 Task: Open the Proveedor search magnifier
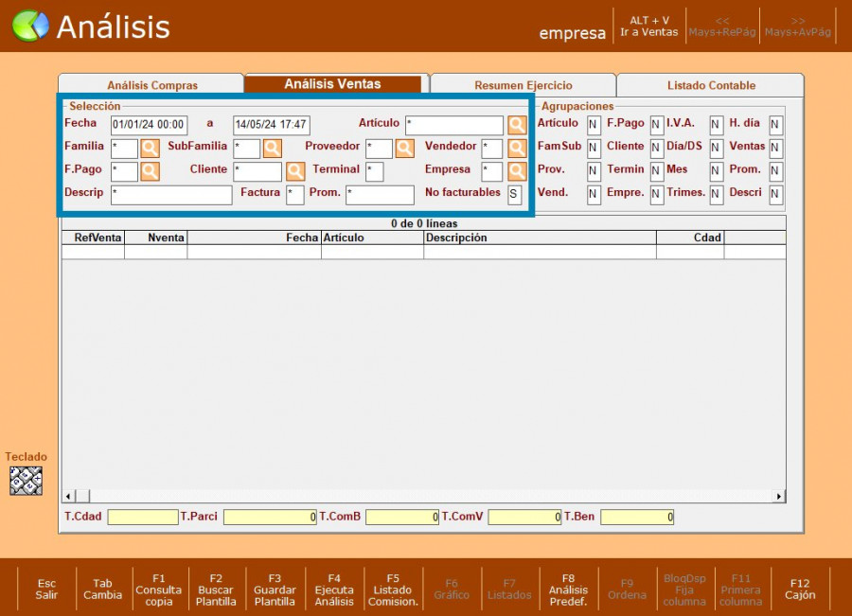click(404, 148)
